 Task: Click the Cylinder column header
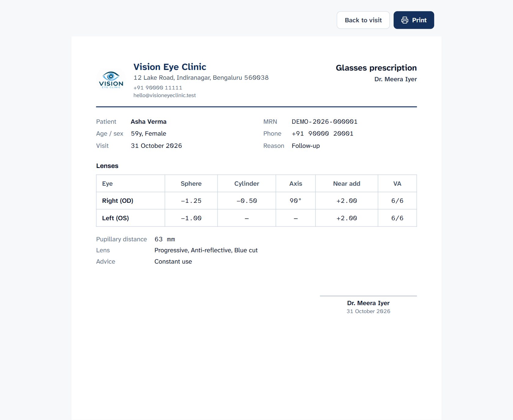[x=247, y=184]
